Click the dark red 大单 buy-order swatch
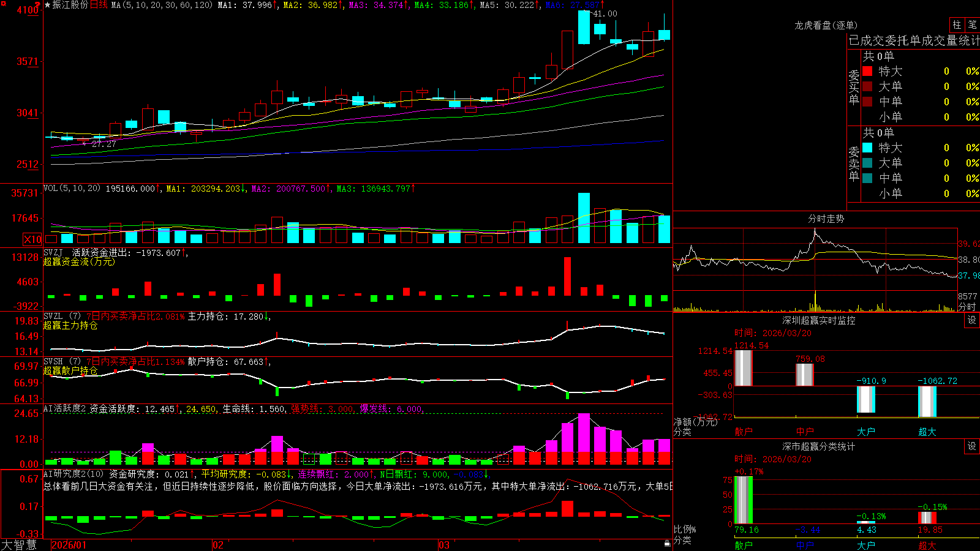Image resolution: width=980 pixels, height=551 pixels. (867, 86)
